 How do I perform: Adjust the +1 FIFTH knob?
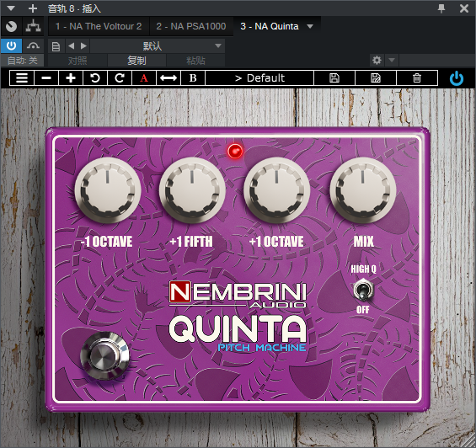(192, 190)
